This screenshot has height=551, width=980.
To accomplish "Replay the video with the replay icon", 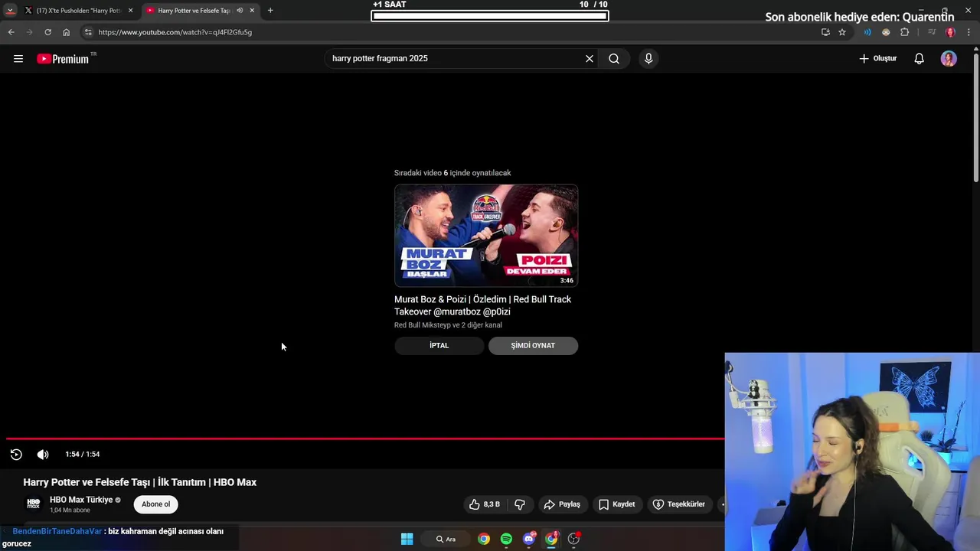I will tap(16, 455).
